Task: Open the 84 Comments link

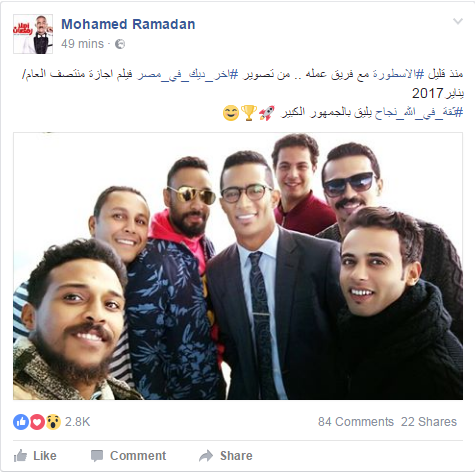Action: coord(356,422)
